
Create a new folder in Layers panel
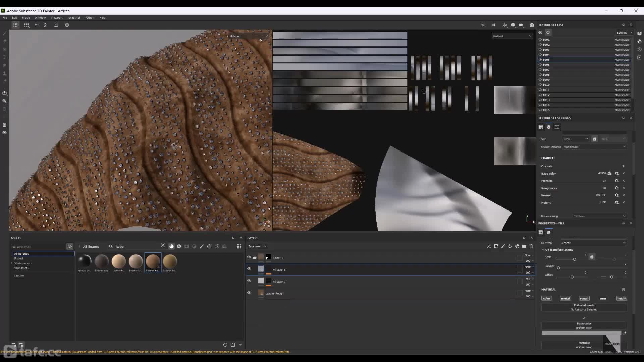524,246
